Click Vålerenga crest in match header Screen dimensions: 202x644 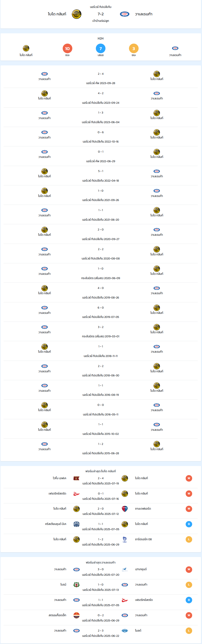point(125,14)
